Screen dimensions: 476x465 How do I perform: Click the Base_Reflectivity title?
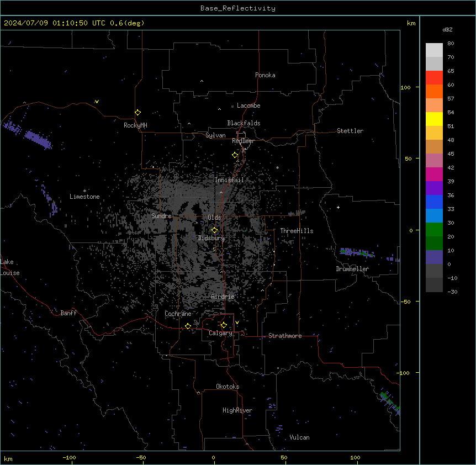(238, 8)
